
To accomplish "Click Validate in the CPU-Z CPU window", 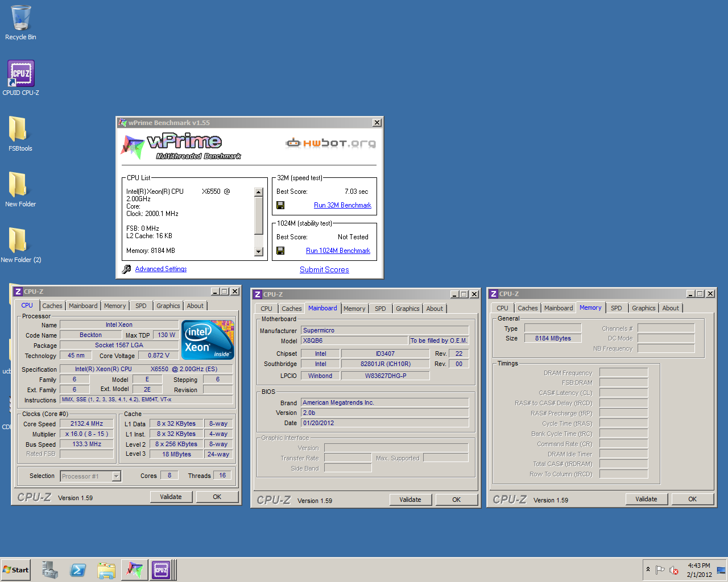I will [x=171, y=497].
